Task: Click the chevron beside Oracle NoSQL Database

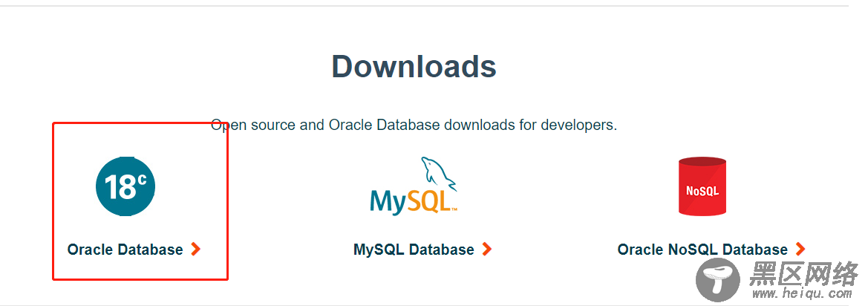Action: (x=800, y=250)
